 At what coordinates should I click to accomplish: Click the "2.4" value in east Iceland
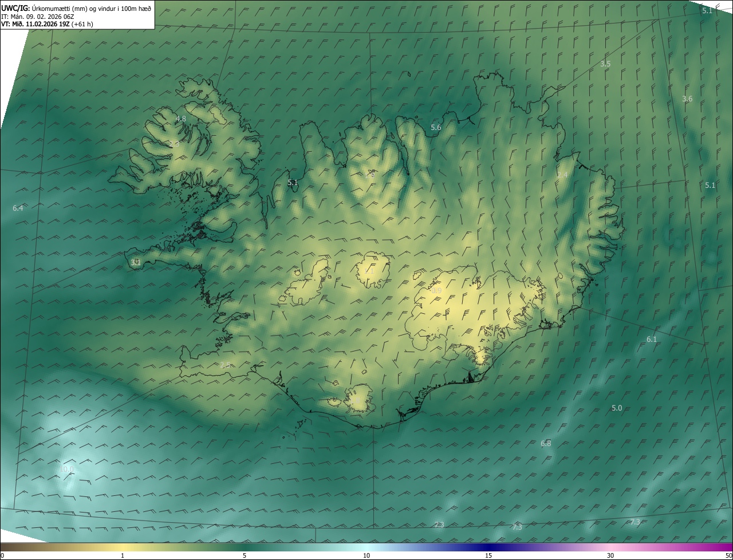562,175
